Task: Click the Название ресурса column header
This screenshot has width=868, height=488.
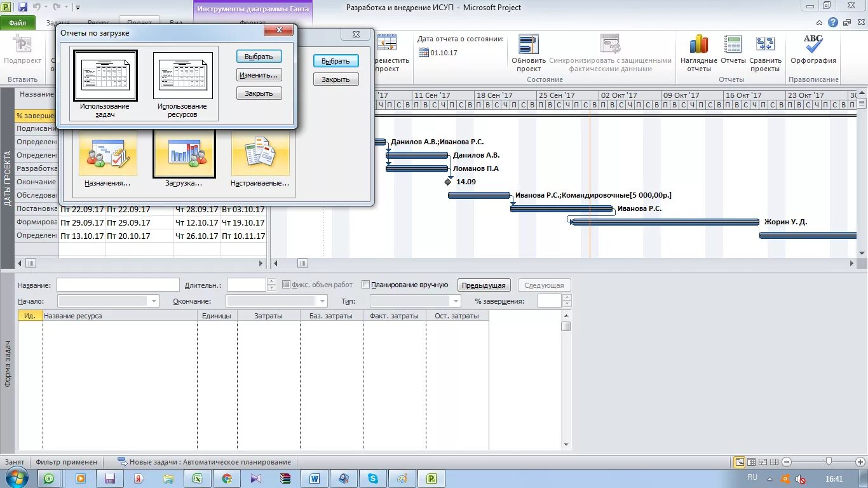Action: pyautogui.click(x=120, y=316)
